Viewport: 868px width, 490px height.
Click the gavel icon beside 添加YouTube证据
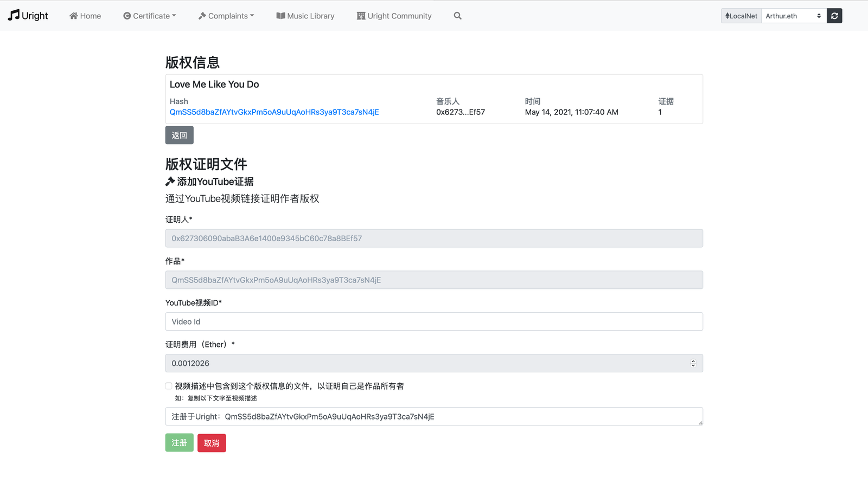(170, 182)
